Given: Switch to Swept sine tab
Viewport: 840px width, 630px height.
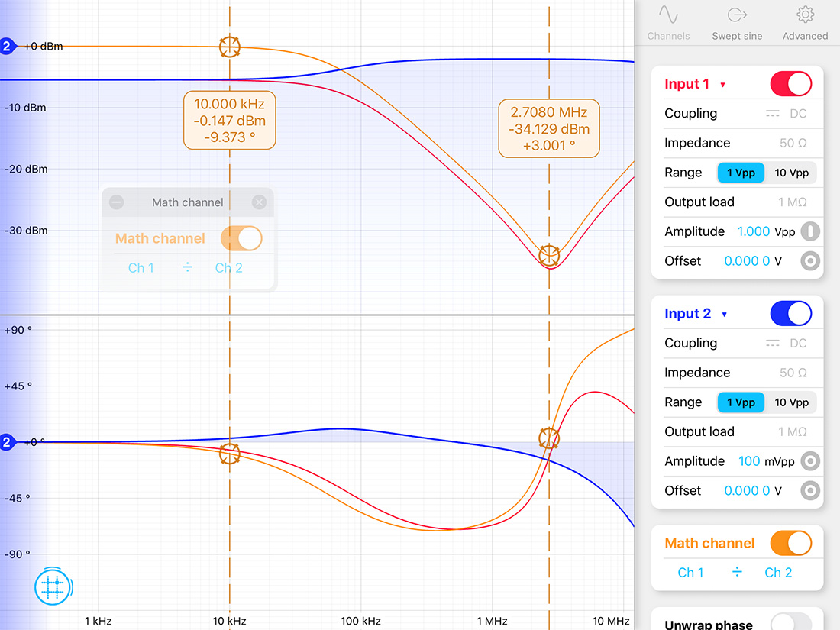Looking at the screenshot, I should coord(737,23).
